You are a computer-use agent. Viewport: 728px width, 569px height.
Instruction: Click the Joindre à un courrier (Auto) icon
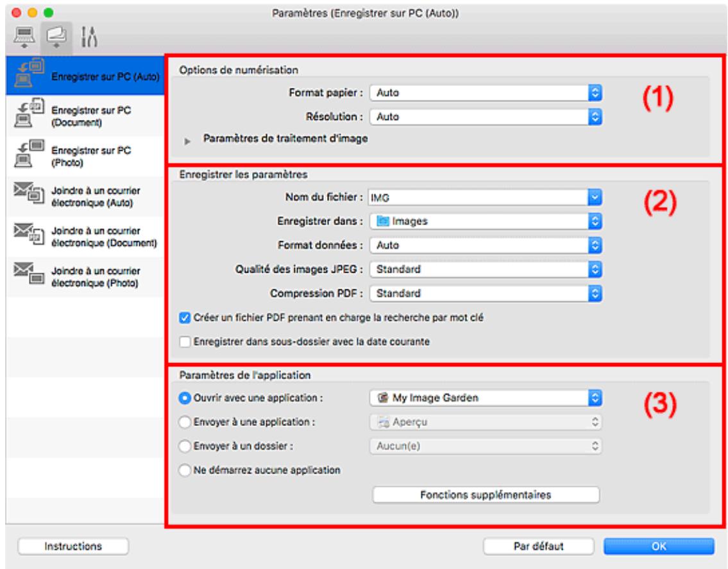click(x=30, y=192)
